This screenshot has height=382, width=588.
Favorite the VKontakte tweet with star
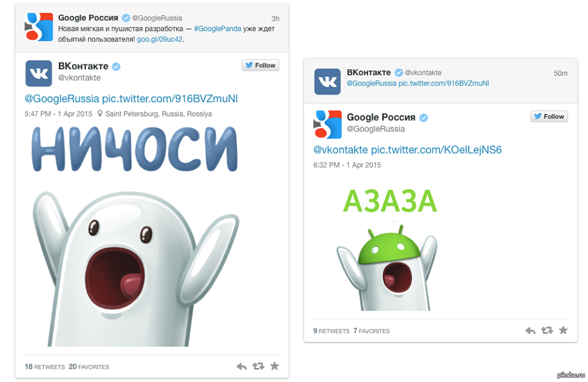click(274, 366)
